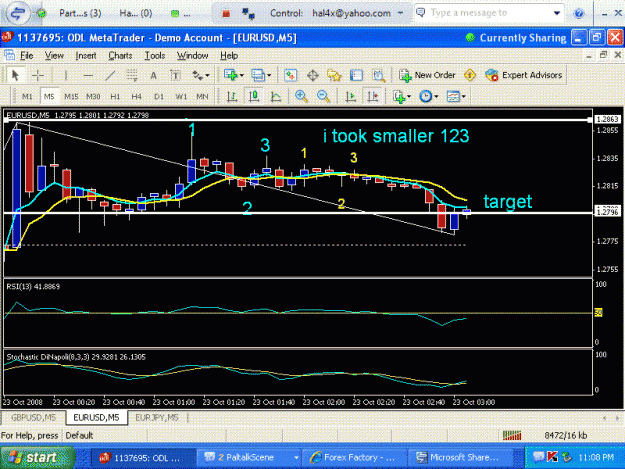Expand the Control hal4x@yahoo.com dropdown
This screenshot has height=469, width=625.
[x=400, y=13]
